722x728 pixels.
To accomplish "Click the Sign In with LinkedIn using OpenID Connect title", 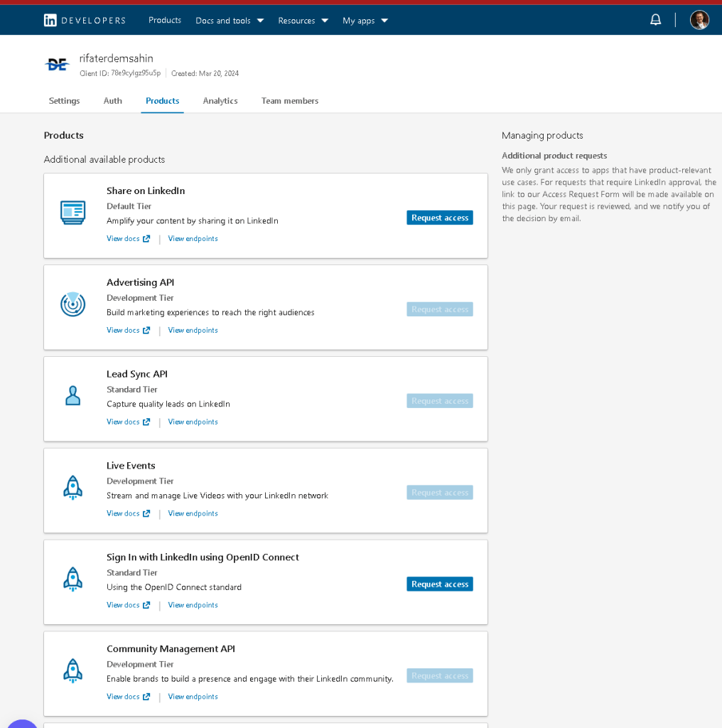I will (x=203, y=557).
